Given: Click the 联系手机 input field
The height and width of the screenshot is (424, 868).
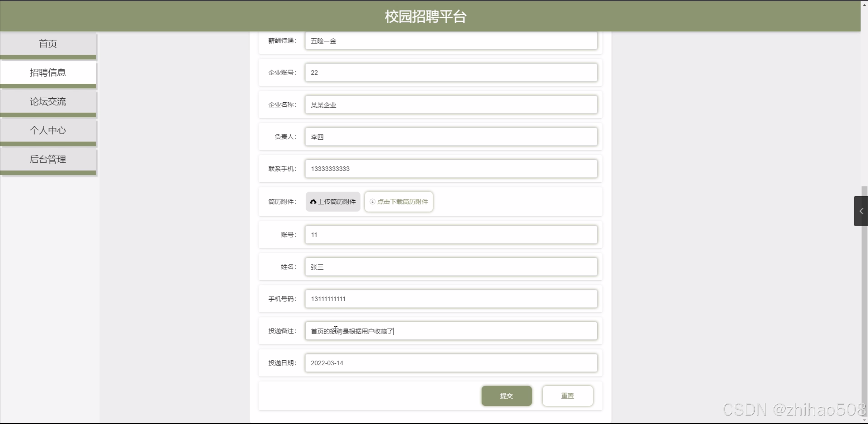Looking at the screenshot, I should [451, 169].
